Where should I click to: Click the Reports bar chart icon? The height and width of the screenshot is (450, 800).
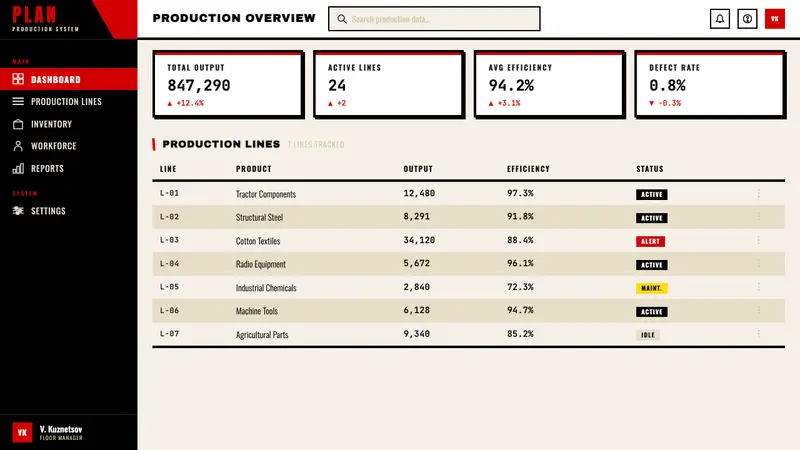(18, 168)
